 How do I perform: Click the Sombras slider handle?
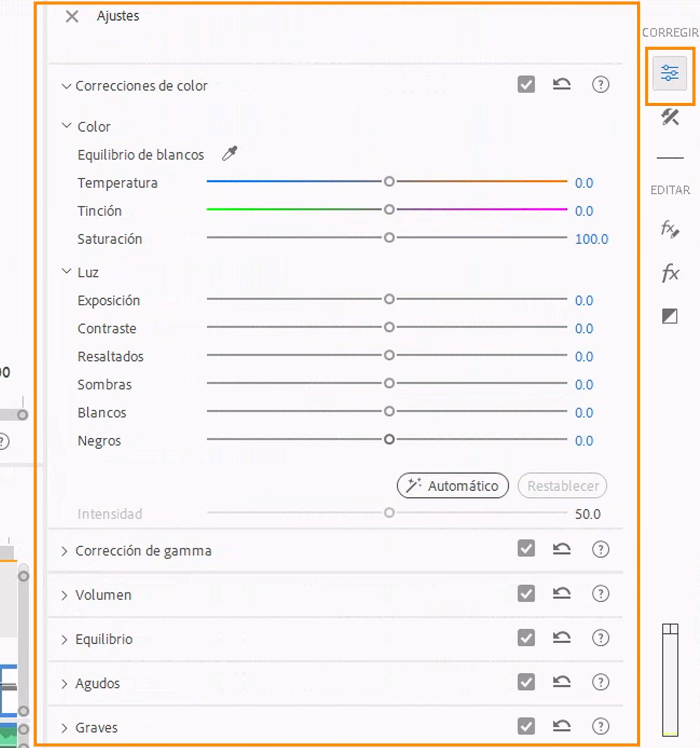[x=389, y=384]
